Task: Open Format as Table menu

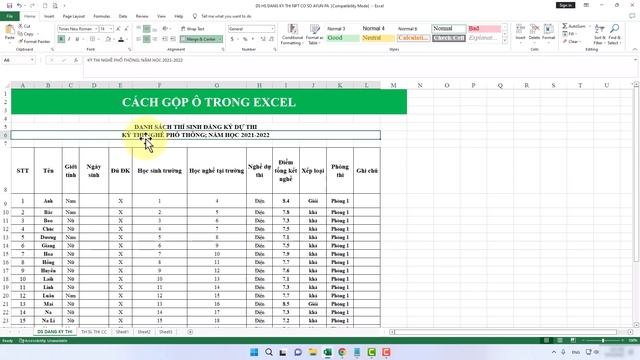Action: coord(315,34)
